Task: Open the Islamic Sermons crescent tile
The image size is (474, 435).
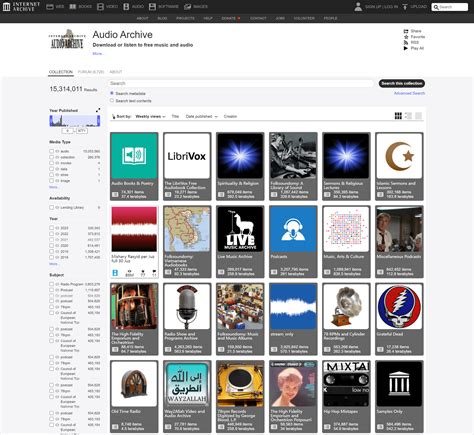Action: [399, 166]
